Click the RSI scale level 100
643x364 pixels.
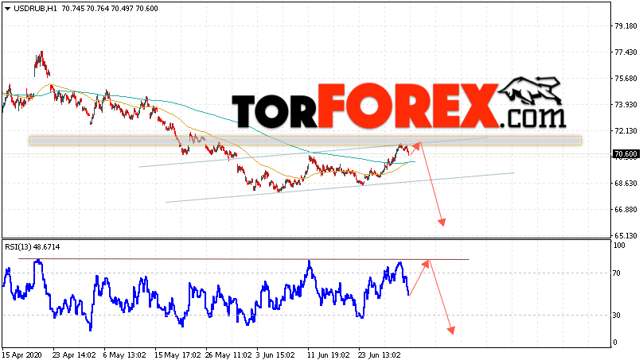click(619, 246)
